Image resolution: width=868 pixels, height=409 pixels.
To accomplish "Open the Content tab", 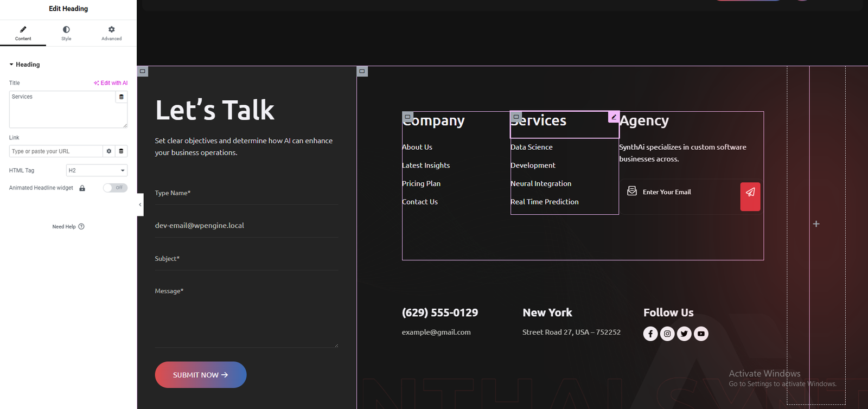I will [23, 33].
